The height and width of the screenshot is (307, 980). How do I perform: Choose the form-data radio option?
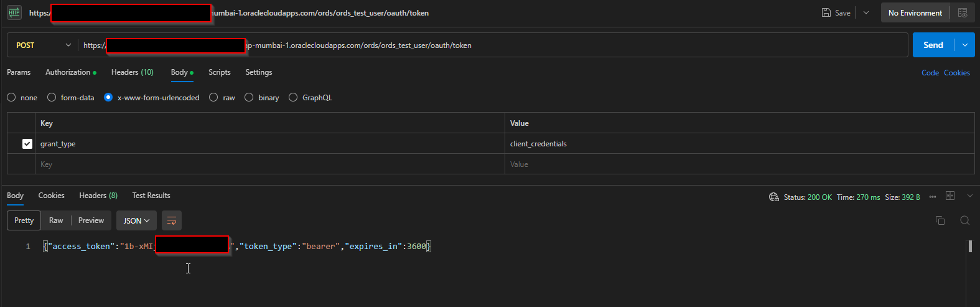52,98
